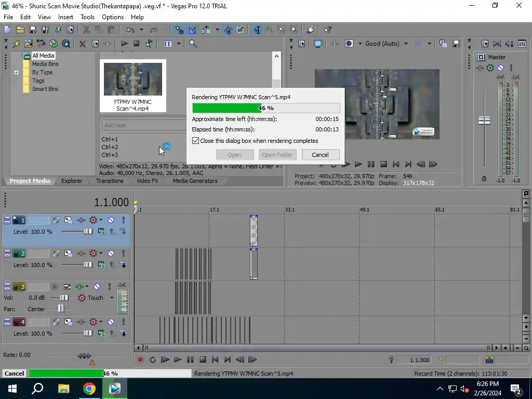This screenshot has width=532, height=399.
Task: Switch to the Video FX tab
Action: (148, 181)
